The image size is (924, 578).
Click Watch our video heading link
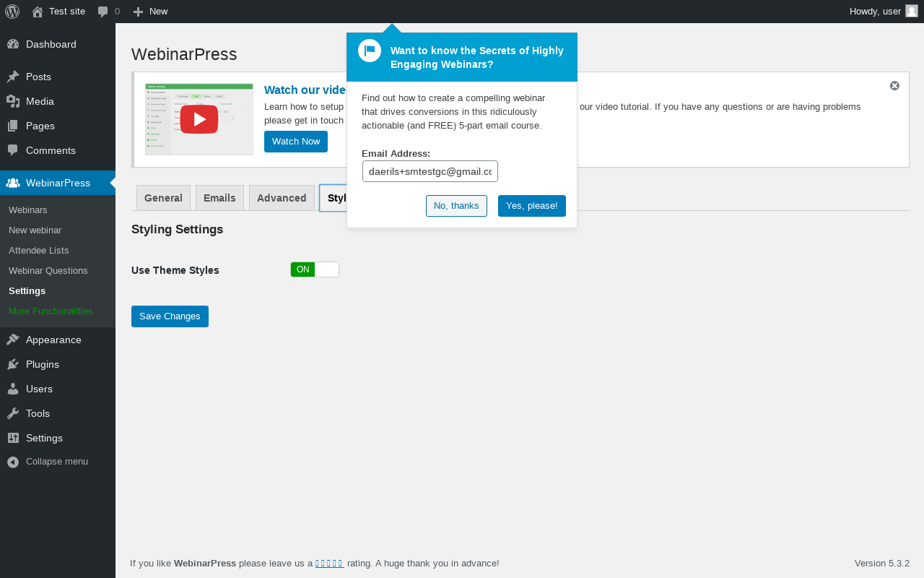pyautogui.click(x=305, y=90)
